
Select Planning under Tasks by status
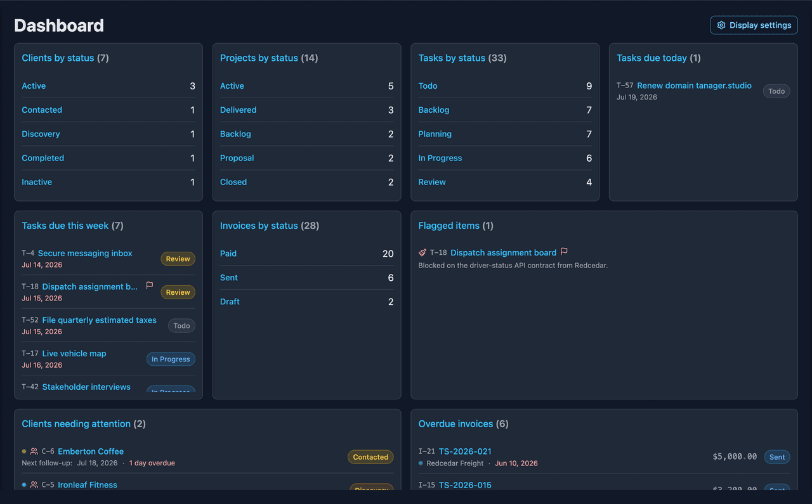click(435, 134)
